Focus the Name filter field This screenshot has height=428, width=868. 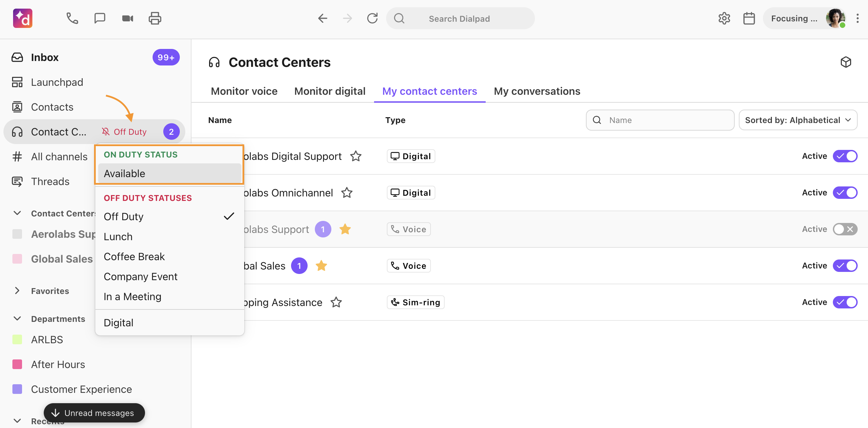(660, 120)
